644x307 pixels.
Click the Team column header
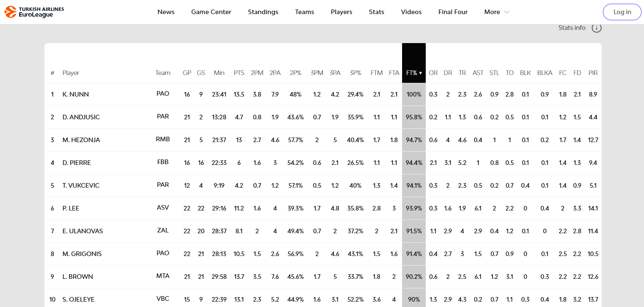tap(163, 73)
